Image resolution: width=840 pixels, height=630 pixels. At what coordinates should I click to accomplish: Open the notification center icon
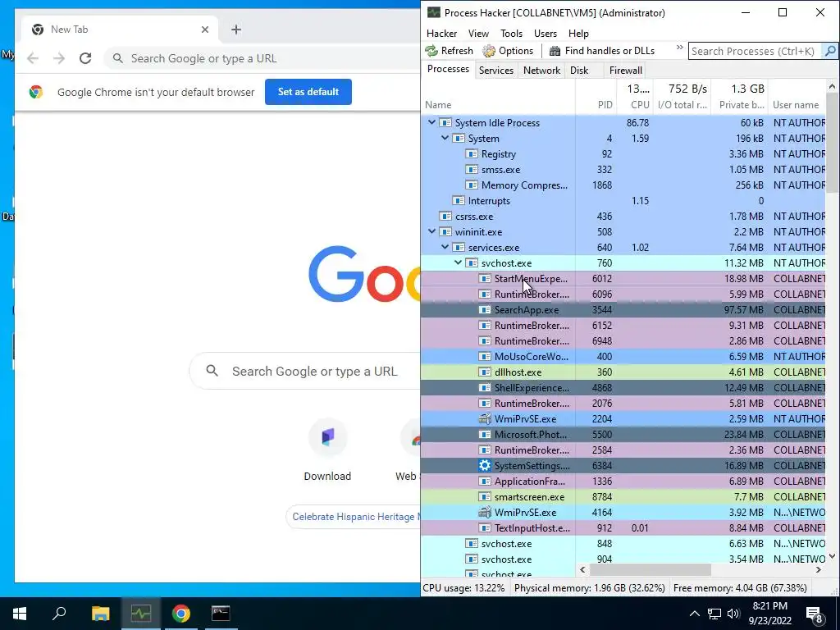(x=814, y=614)
